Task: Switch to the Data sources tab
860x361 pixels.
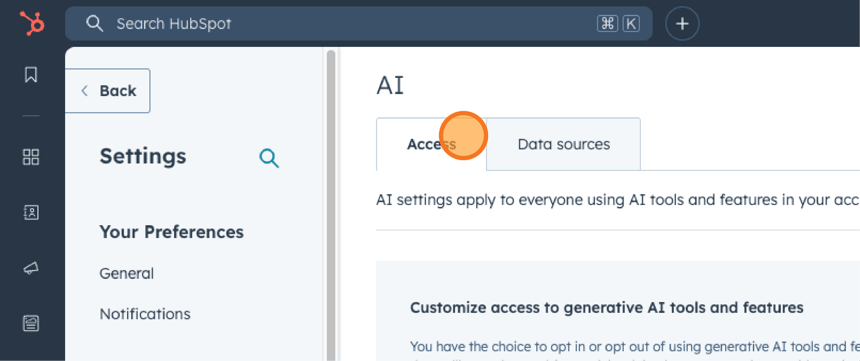Action: click(563, 144)
